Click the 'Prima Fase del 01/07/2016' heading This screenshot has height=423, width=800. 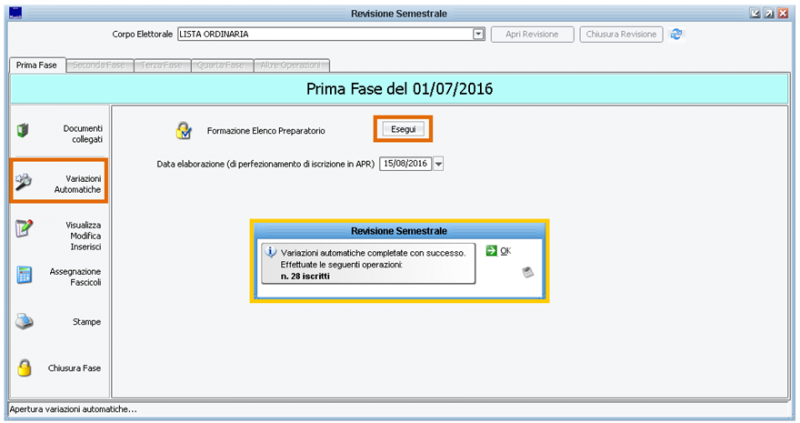coord(399,89)
